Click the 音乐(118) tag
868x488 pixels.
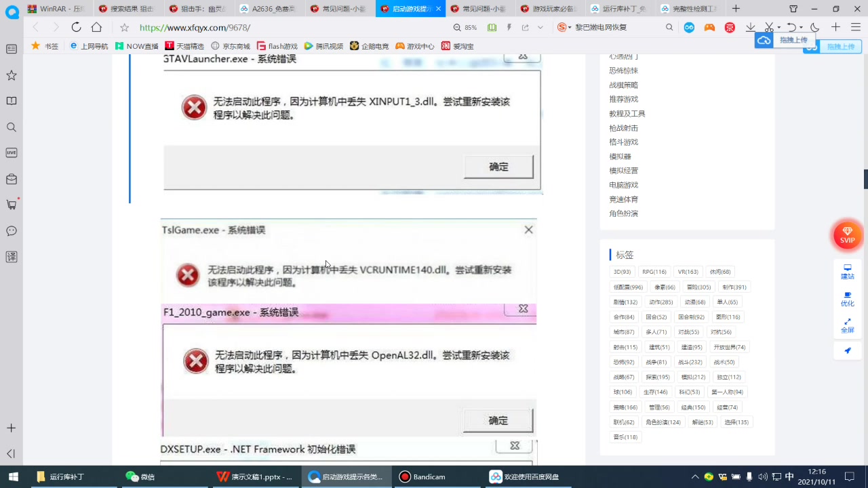[x=625, y=437]
